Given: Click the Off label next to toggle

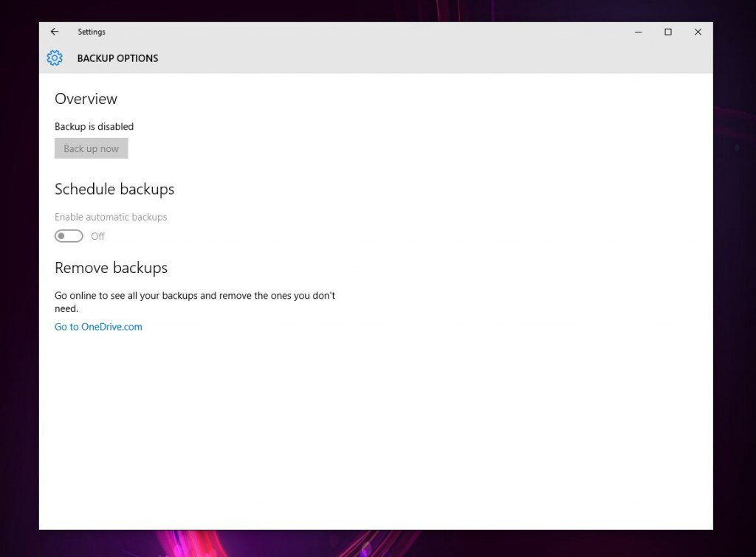Looking at the screenshot, I should [x=98, y=236].
